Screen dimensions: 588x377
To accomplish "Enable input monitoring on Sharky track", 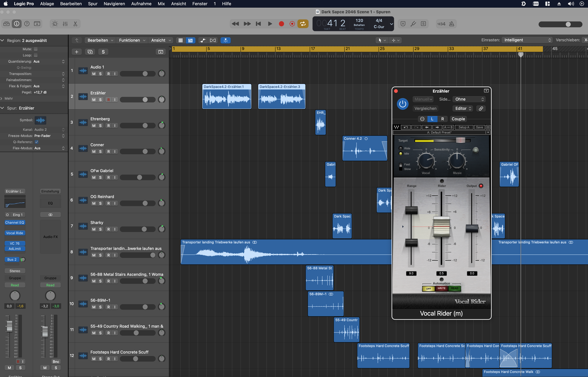I will click(115, 229).
